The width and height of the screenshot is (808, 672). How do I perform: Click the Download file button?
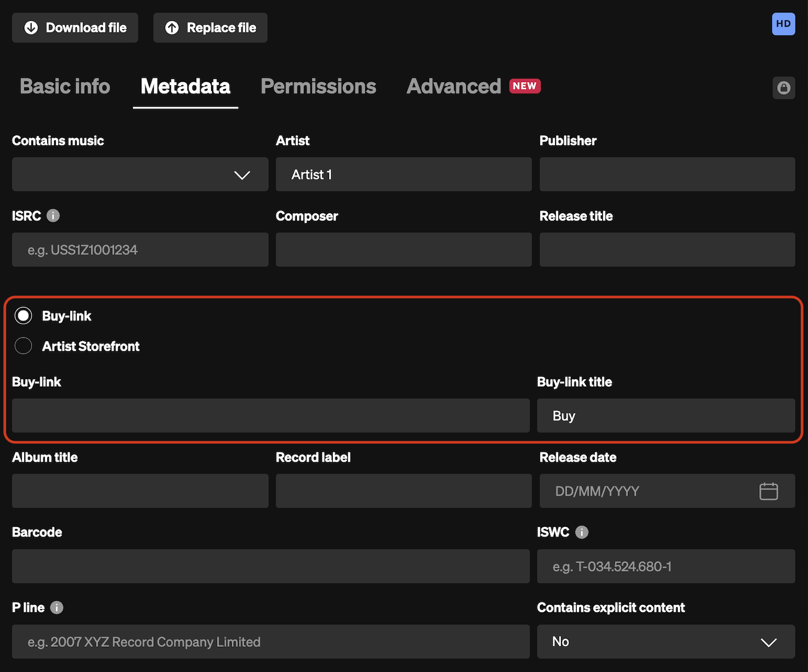click(x=75, y=27)
